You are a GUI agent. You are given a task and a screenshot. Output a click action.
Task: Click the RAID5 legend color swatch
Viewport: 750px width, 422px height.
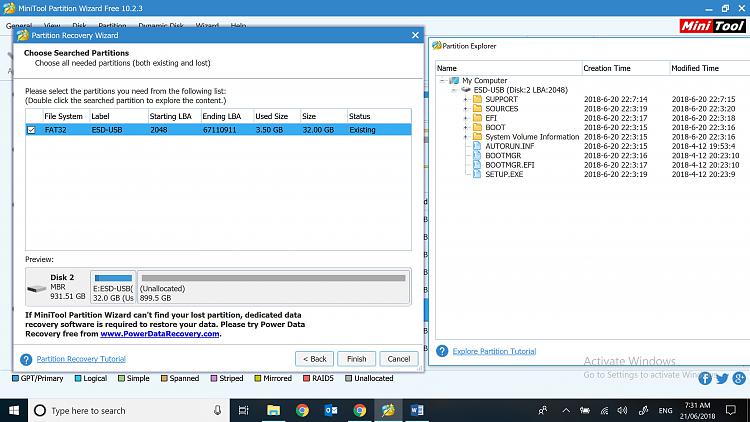click(x=307, y=378)
